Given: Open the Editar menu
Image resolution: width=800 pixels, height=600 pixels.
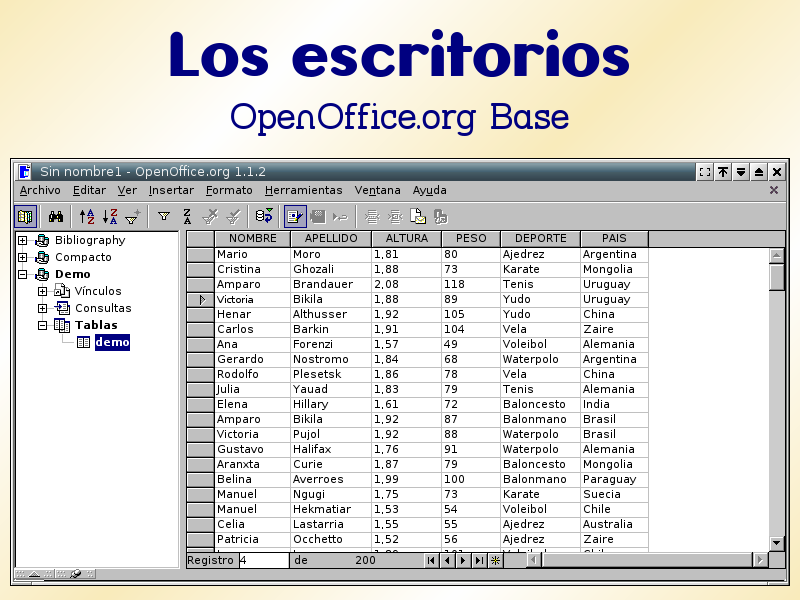Looking at the screenshot, I should [89, 190].
